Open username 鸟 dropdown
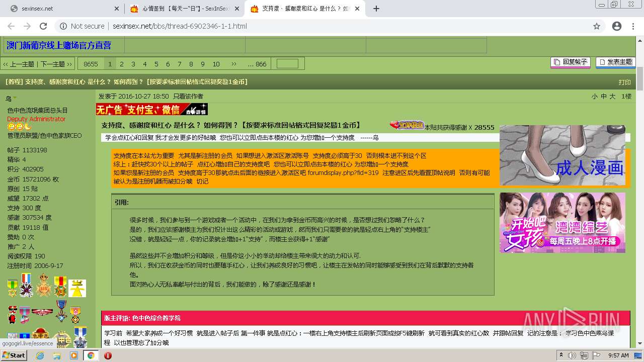The width and height of the screenshot is (644, 362). (11, 99)
